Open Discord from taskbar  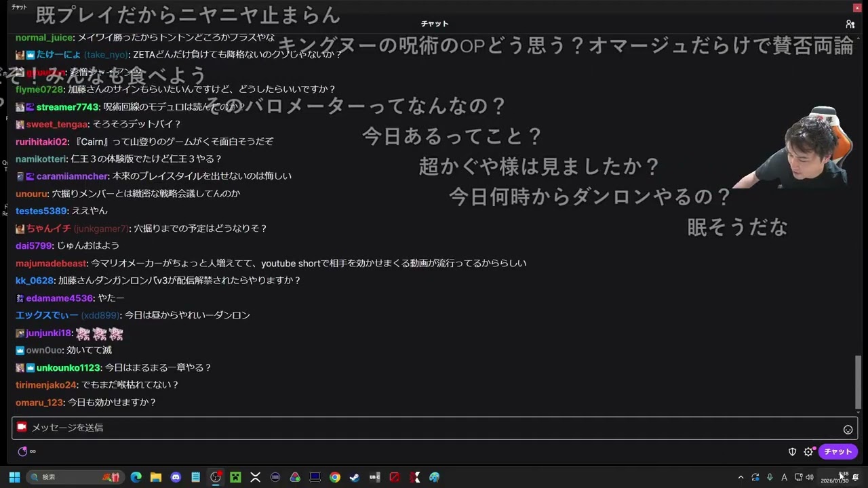(176, 477)
